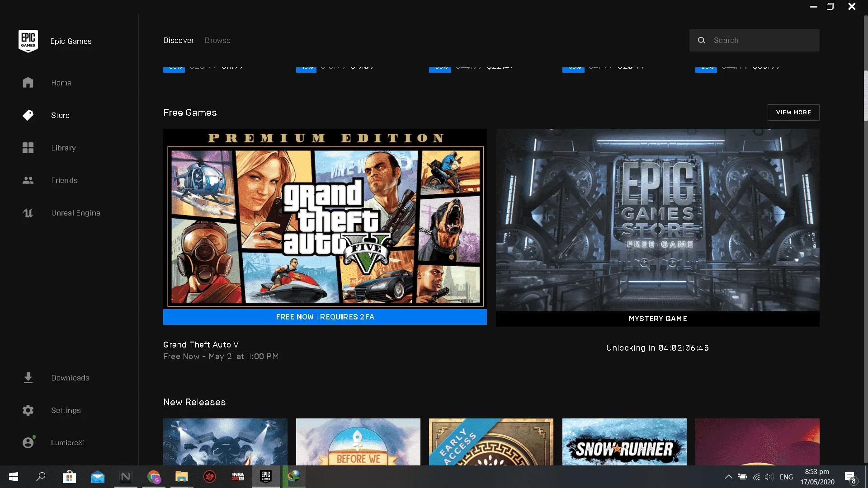Open Settings via the gear icon
Screen dimensions: 868x488
pos(28,410)
